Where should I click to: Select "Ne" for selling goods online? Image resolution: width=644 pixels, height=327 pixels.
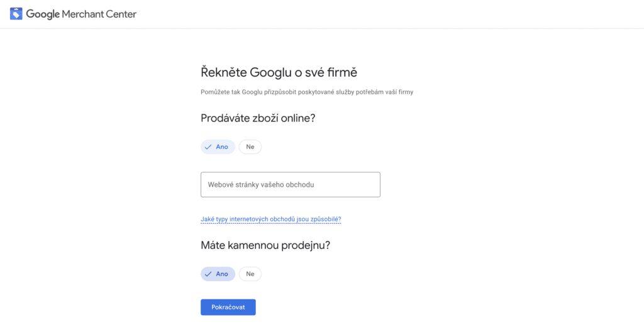tap(250, 147)
